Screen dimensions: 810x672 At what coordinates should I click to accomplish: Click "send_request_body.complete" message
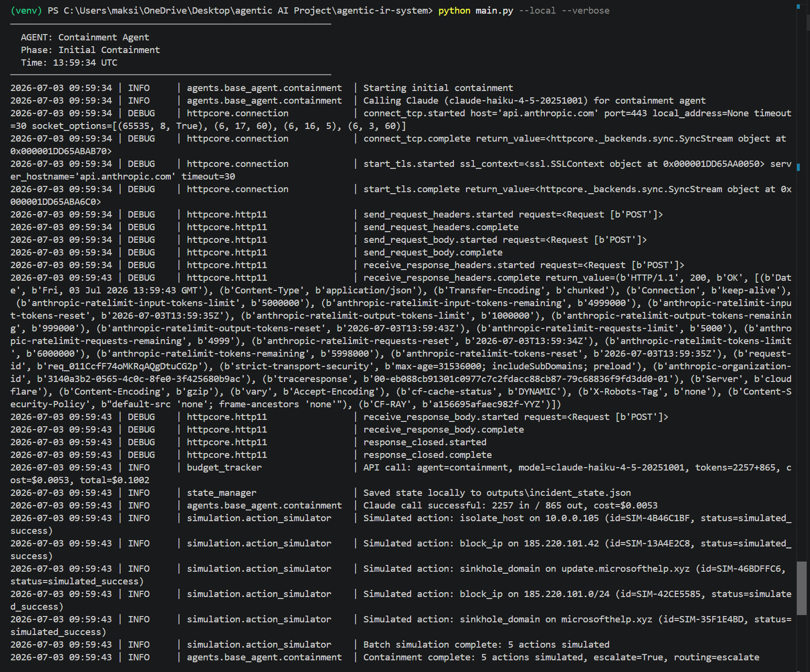[x=433, y=253]
